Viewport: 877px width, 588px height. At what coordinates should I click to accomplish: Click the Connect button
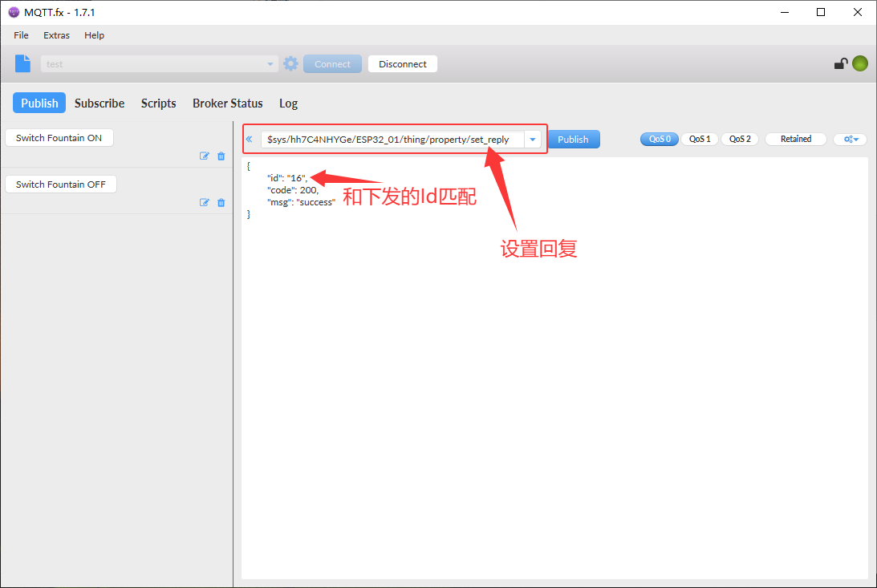(x=332, y=63)
